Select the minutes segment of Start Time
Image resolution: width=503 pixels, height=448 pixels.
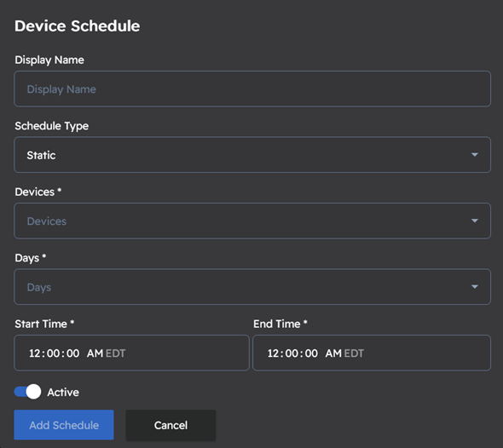coord(53,353)
